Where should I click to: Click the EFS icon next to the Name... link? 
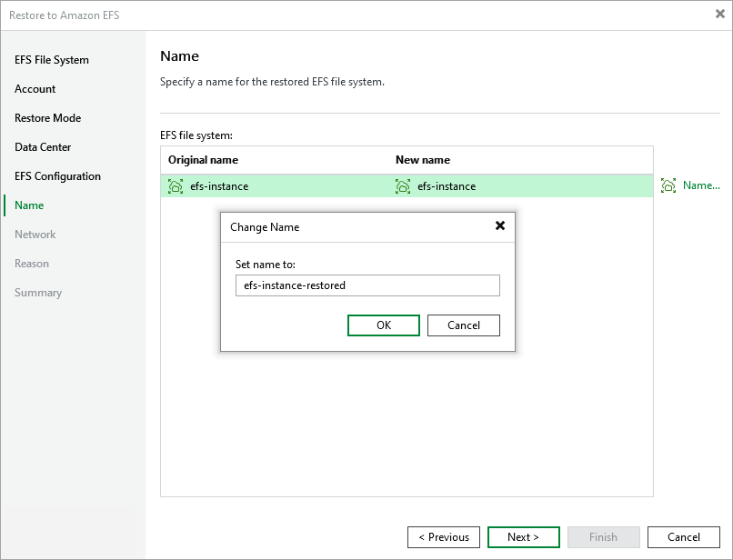[669, 185]
